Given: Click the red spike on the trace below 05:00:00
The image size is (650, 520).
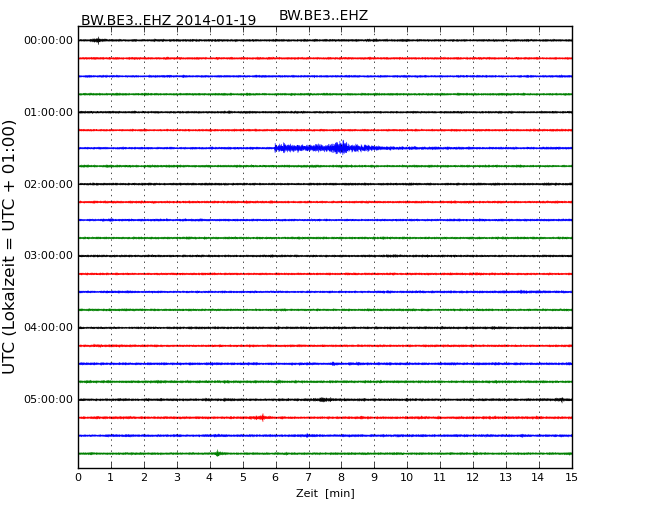Looking at the screenshot, I should [262, 417].
